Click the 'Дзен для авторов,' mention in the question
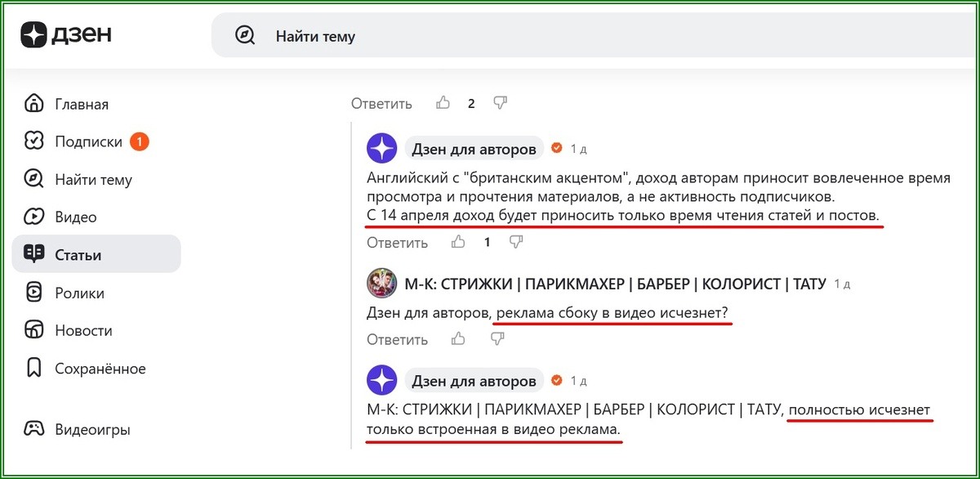 pos(429,313)
